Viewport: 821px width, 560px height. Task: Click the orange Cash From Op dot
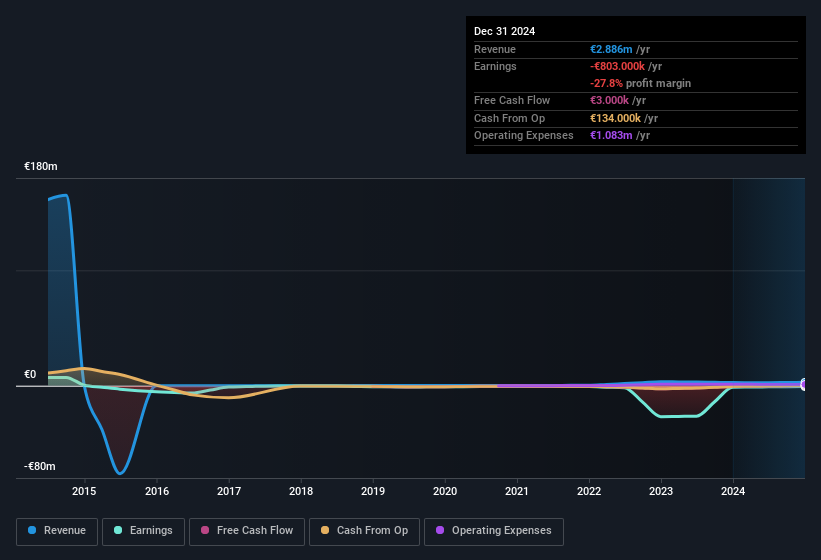325,530
